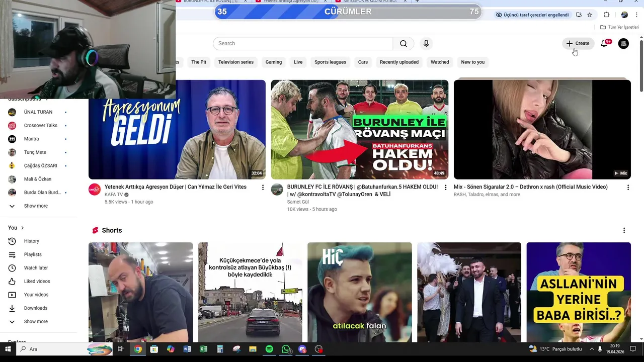Open the Tüm Yer İşaretleri bookmarks folder
The image size is (644, 362).
tap(619, 27)
